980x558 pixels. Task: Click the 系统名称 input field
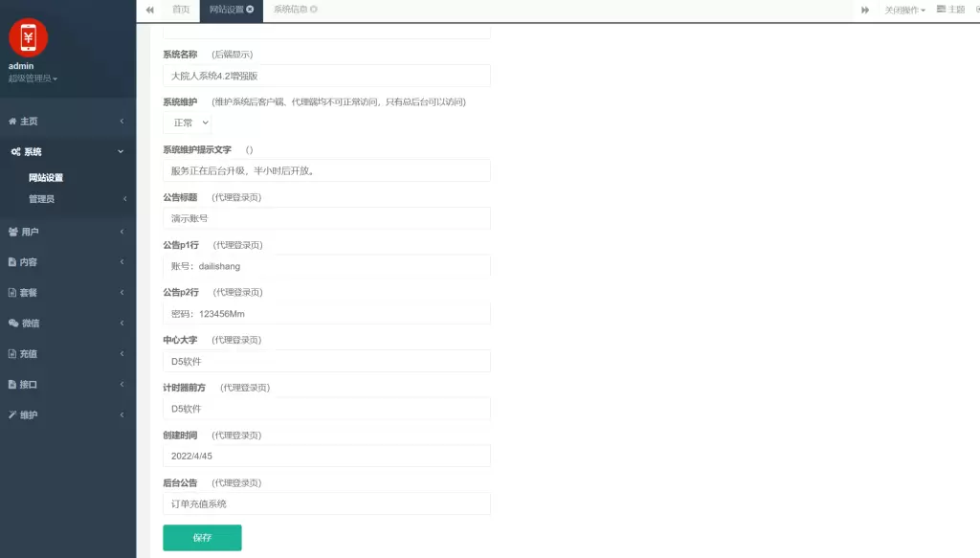coord(326,76)
